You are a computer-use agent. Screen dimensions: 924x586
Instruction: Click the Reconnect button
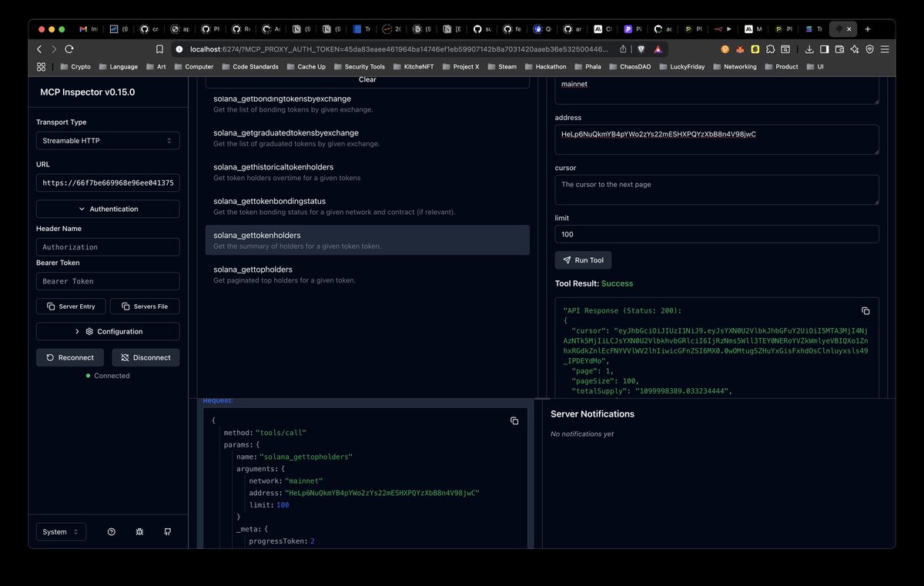[70, 357]
